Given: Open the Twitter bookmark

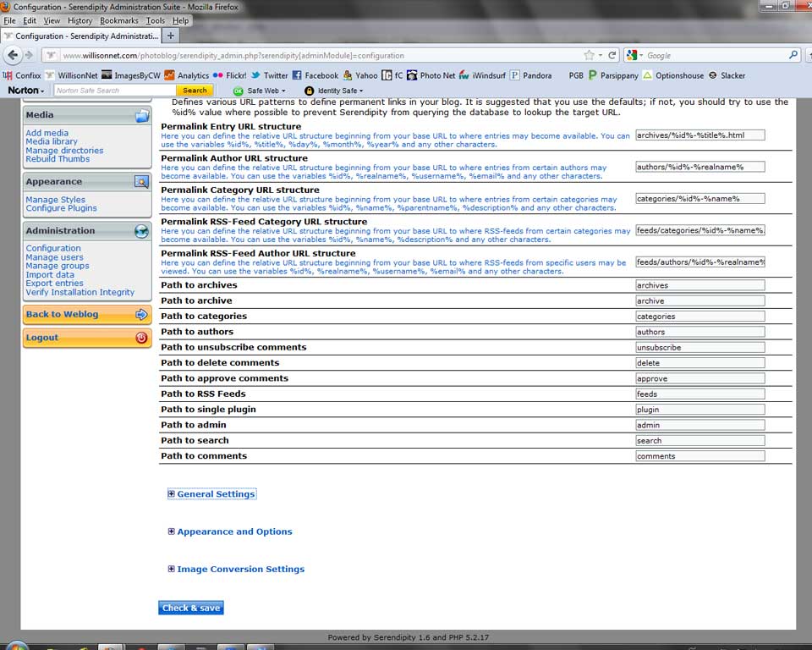Looking at the screenshot, I should point(269,75).
